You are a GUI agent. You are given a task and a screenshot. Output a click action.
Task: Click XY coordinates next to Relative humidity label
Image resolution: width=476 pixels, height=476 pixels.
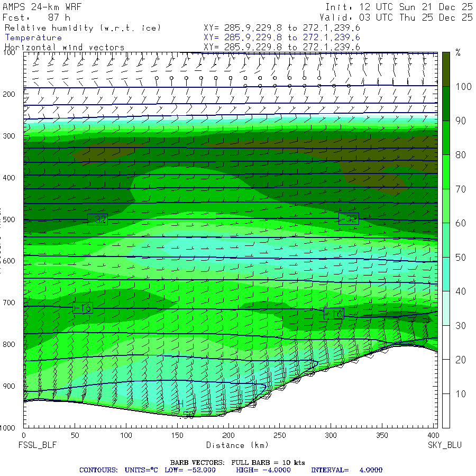tap(282, 28)
